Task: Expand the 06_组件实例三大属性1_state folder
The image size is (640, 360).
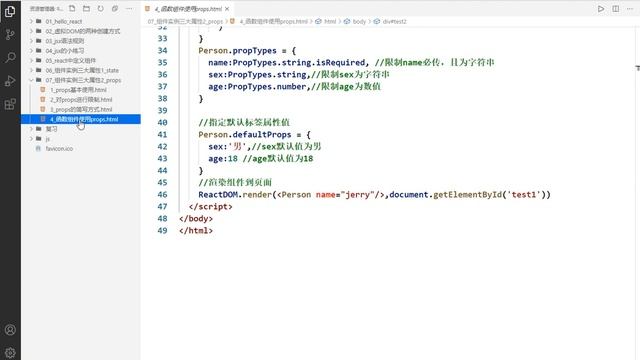Action: [x=31, y=70]
